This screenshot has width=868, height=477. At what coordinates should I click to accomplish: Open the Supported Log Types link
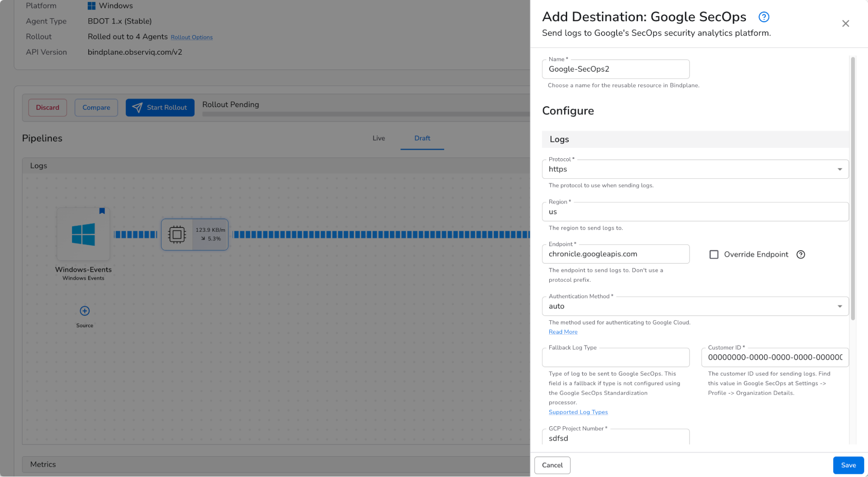(578, 412)
